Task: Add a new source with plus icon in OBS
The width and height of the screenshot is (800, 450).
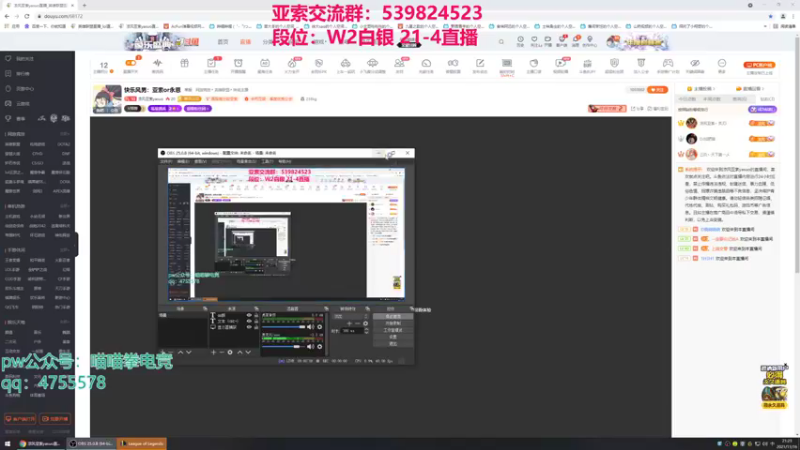Action: [x=213, y=352]
